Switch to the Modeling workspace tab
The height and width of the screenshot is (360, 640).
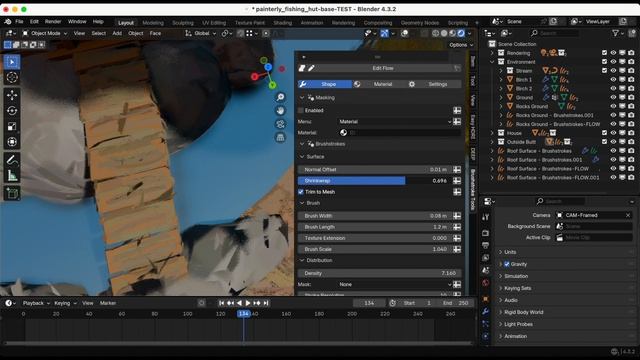click(x=153, y=23)
